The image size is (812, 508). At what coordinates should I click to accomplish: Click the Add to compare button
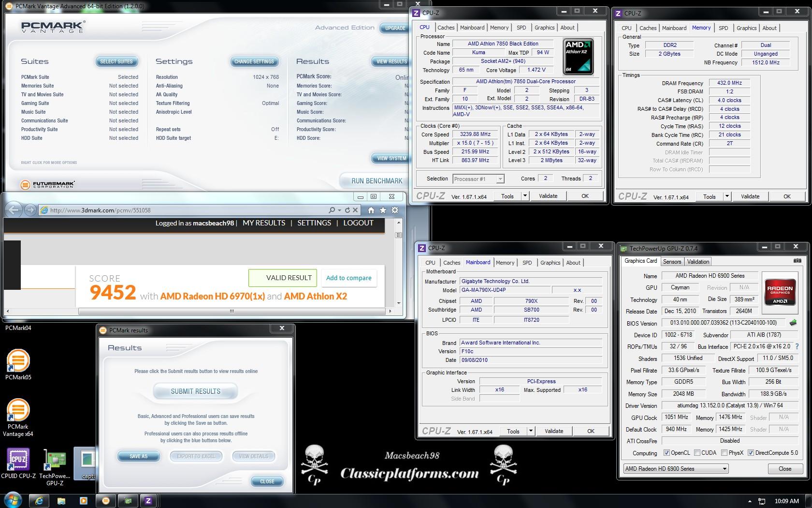[x=348, y=278]
